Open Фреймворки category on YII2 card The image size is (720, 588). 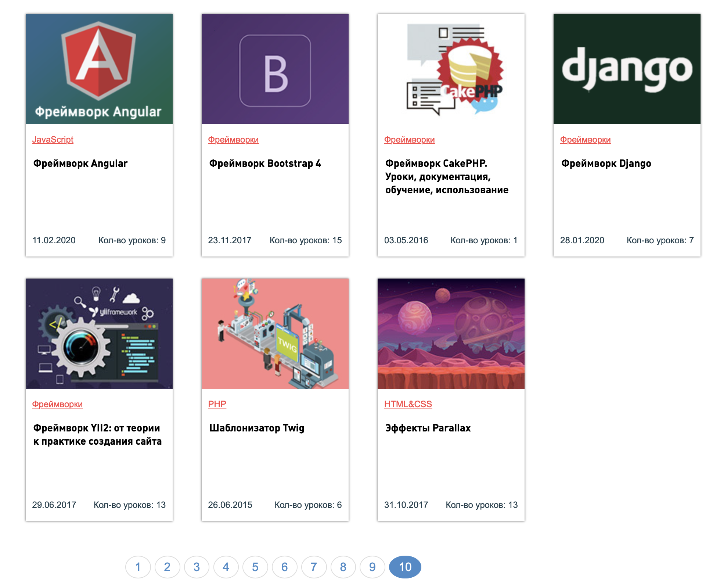(x=57, y=404)
